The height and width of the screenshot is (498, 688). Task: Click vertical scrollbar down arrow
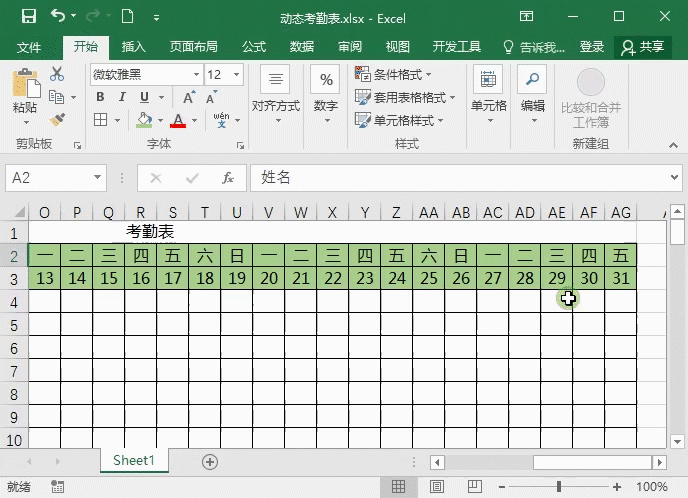click(677, 442)
